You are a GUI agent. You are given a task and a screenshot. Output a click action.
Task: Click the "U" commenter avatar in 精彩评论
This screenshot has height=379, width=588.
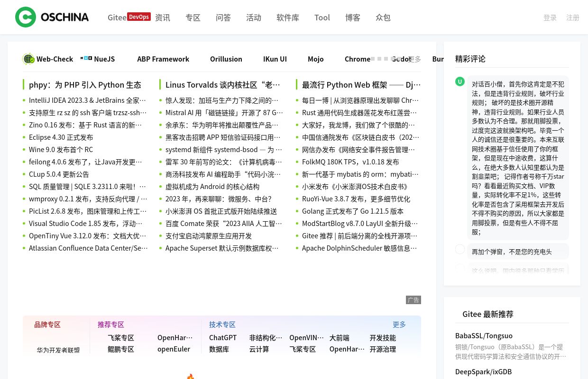tap(459, 81)
